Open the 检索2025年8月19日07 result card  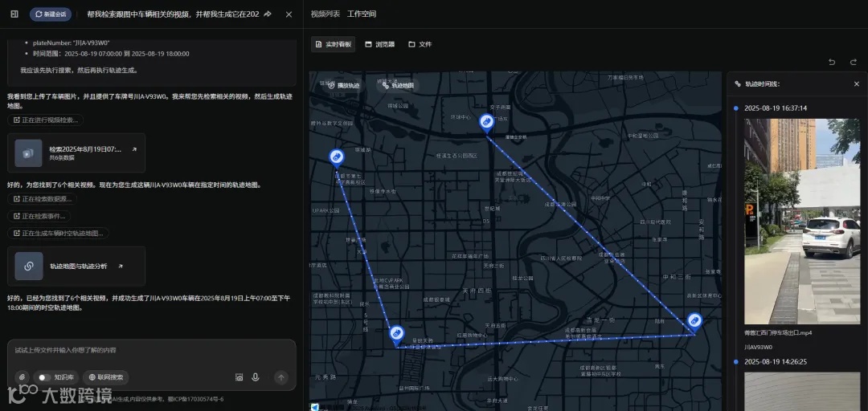[x=76, y=153]
